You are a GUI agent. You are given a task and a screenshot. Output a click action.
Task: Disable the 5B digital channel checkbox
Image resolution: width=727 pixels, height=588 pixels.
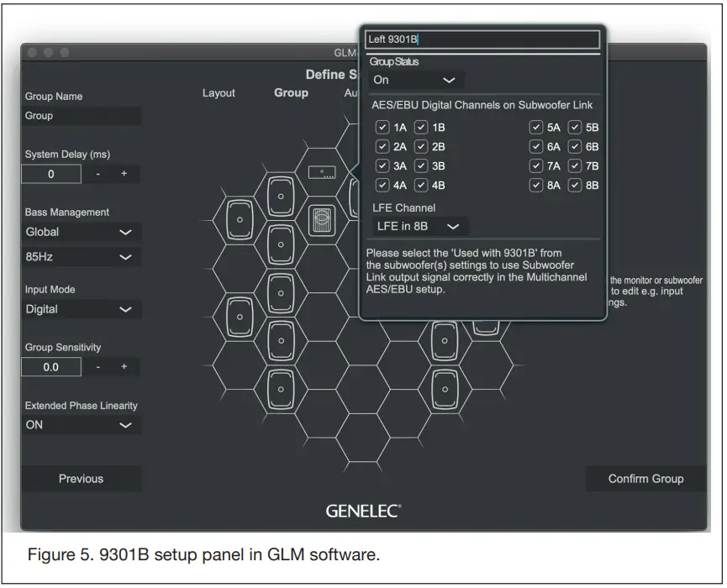click(575, 127)
